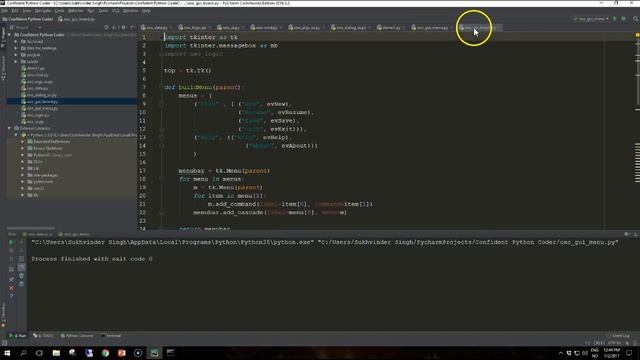Switch to the demo1.py editor tab
The image size is (640, 360).
pos(391,28)
